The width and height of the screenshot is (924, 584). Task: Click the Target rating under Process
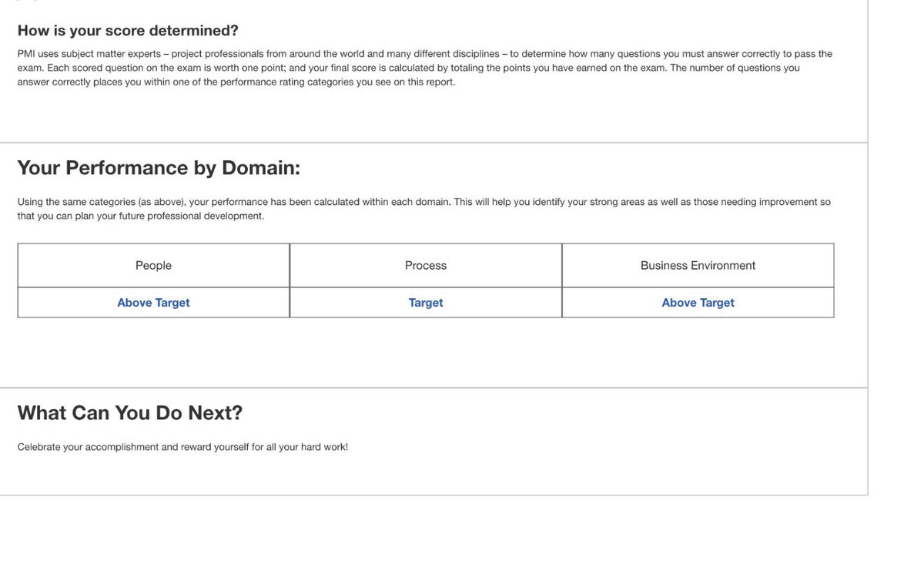426,303
